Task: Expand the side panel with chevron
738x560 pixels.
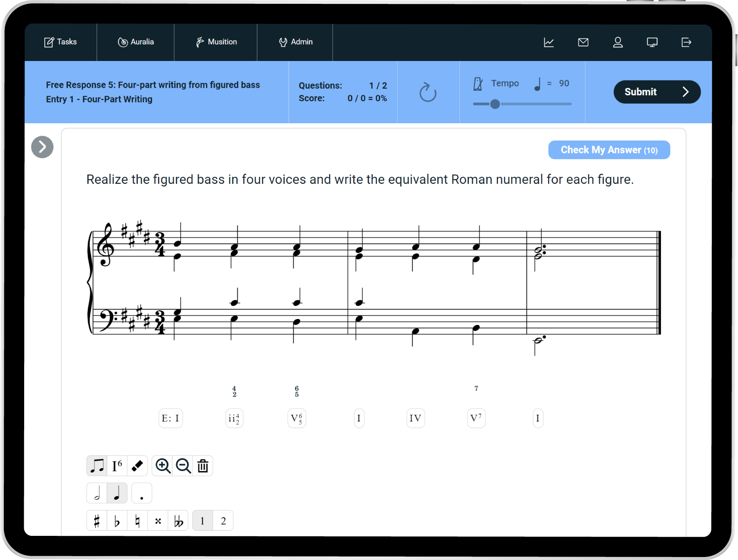Action: coord(42,147)
